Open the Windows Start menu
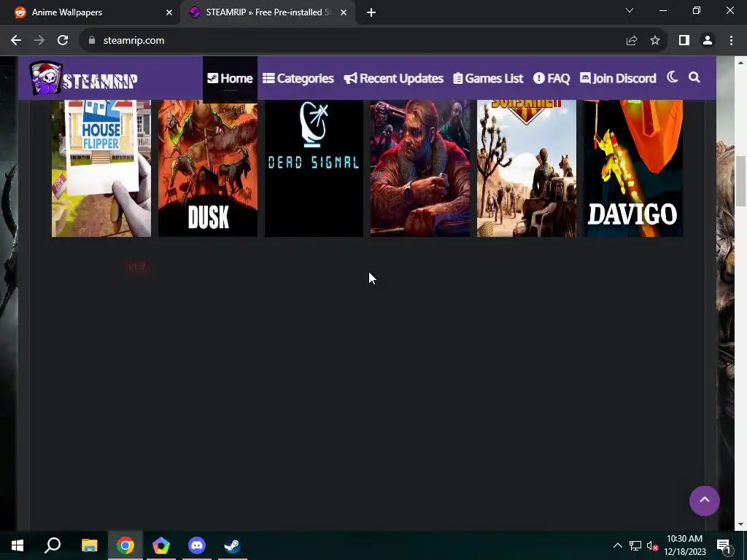This screenshot has height=560, width=747. 18,545
